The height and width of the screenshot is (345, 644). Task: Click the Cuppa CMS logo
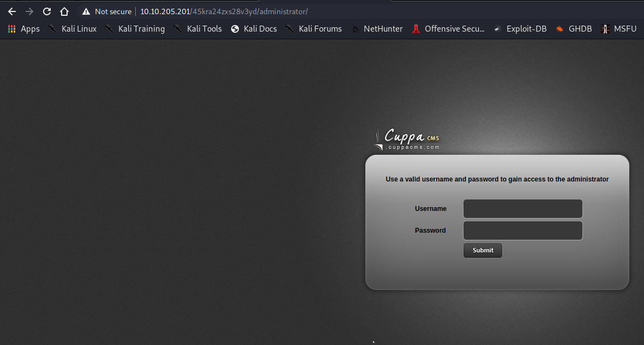[x=407, y=140]
